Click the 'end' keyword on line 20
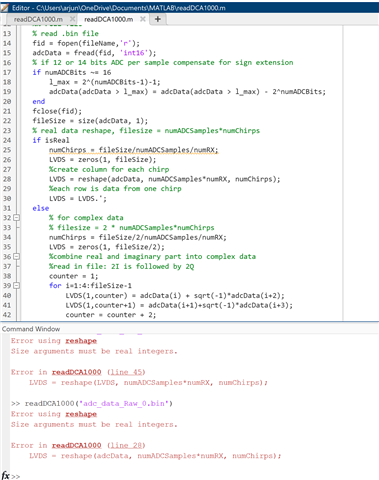 coord(39,101)
